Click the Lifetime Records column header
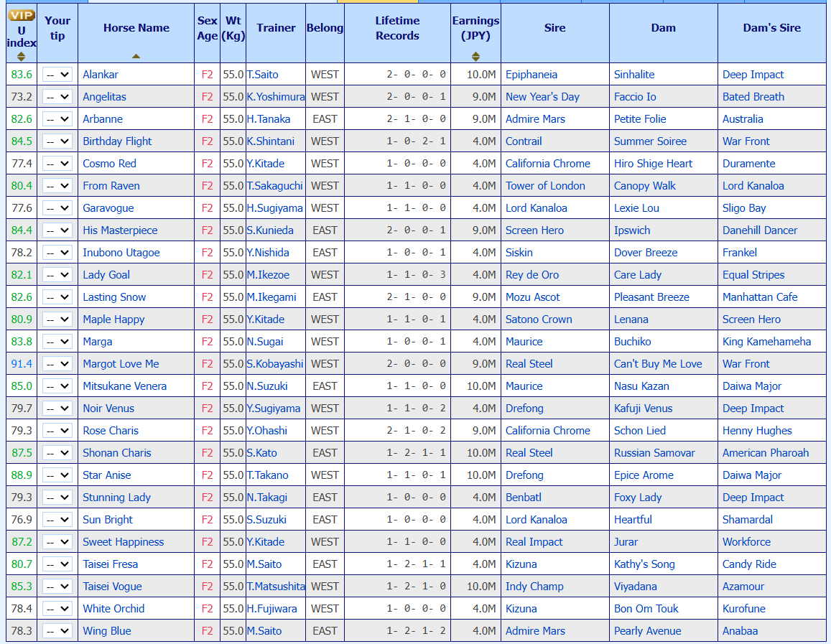Image resolution: width=831 pixels, height=644 pixels. click(x=397, y=28)
